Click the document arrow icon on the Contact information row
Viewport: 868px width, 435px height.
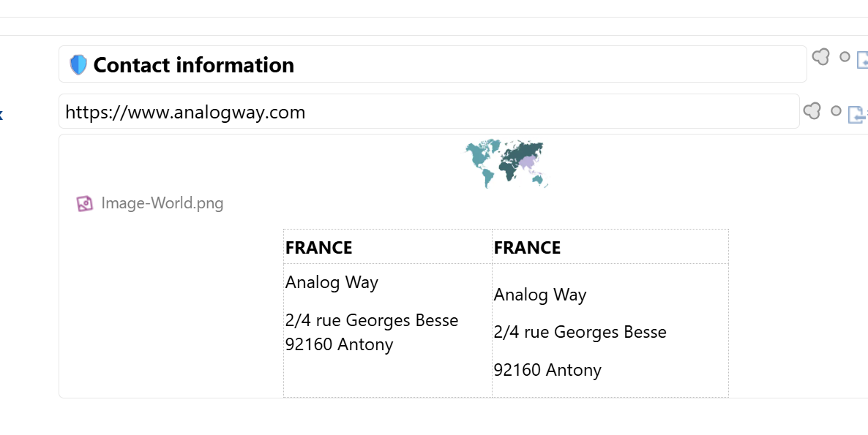(862, 60)
